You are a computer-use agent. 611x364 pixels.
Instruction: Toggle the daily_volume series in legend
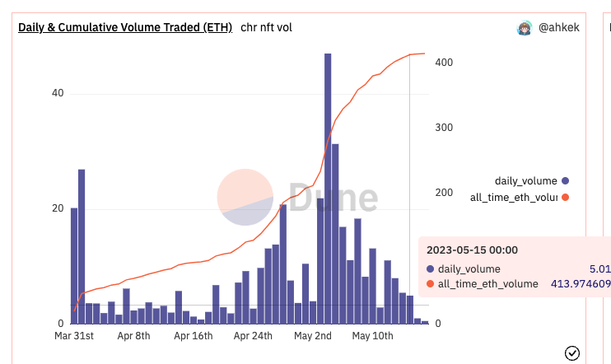[x=525, y=181]
